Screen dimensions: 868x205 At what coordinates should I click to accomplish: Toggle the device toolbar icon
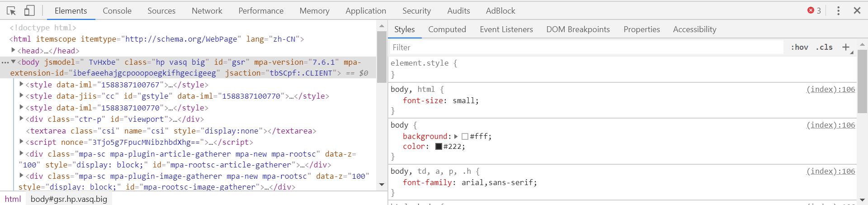click(29, 10)
